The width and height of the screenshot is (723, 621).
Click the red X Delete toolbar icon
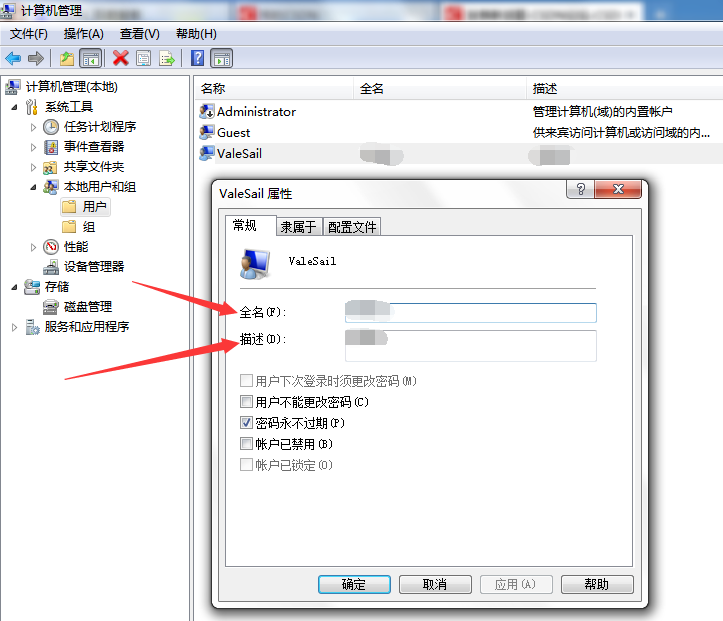pyautogui.click(x=120, y=59)
